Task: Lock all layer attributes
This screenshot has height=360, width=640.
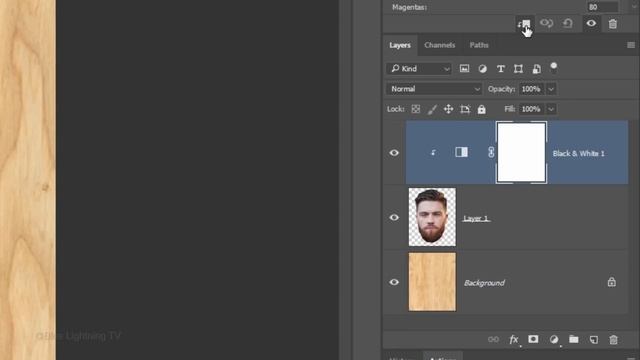Action: 482,109
